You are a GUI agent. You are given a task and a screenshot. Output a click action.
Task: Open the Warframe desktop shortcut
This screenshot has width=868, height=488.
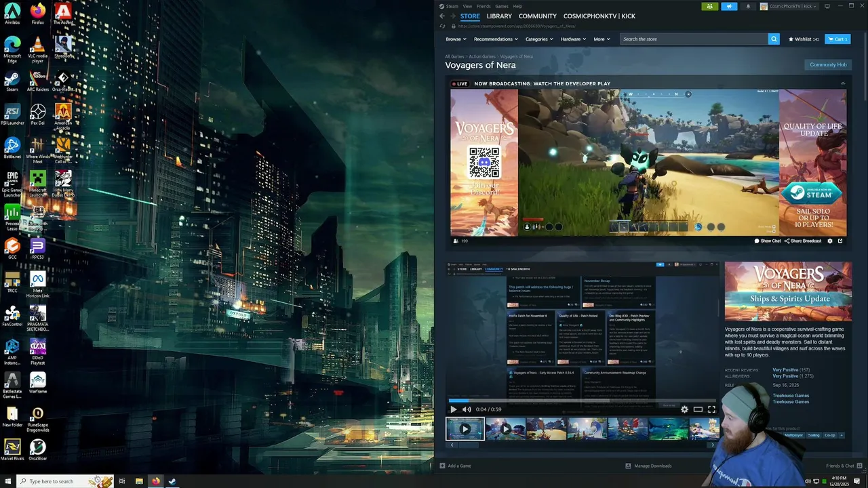38,383
